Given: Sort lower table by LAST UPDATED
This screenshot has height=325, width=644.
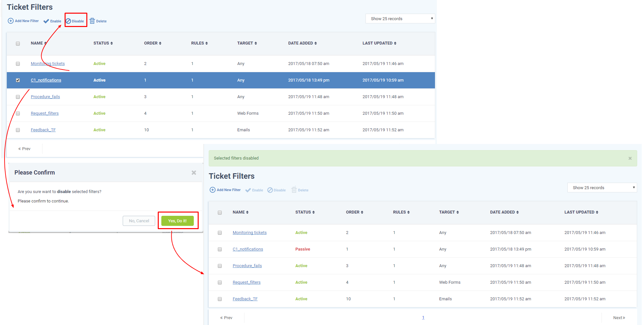Looking at the screenshot, I should coord(581,212).
